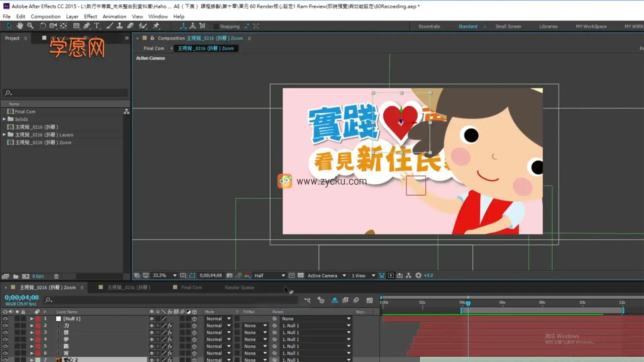Select the Zoom tool in the toolbar

click(x=31, y=25)
